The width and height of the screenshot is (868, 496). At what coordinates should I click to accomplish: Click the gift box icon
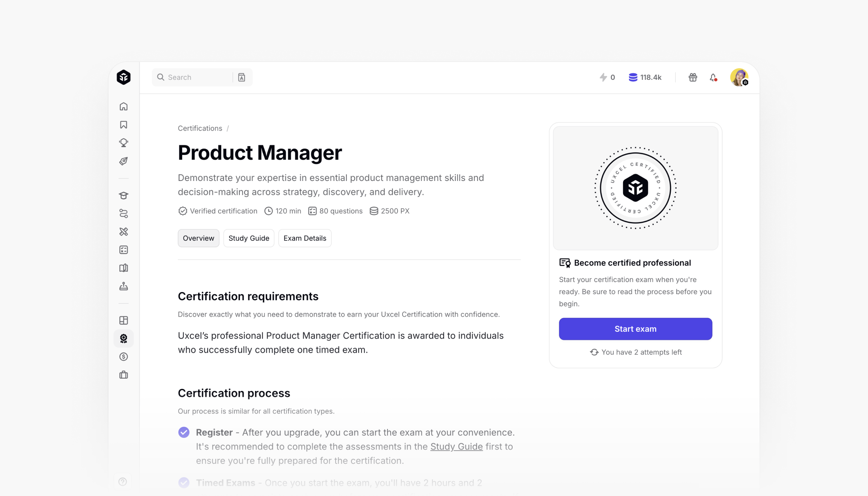693,77
